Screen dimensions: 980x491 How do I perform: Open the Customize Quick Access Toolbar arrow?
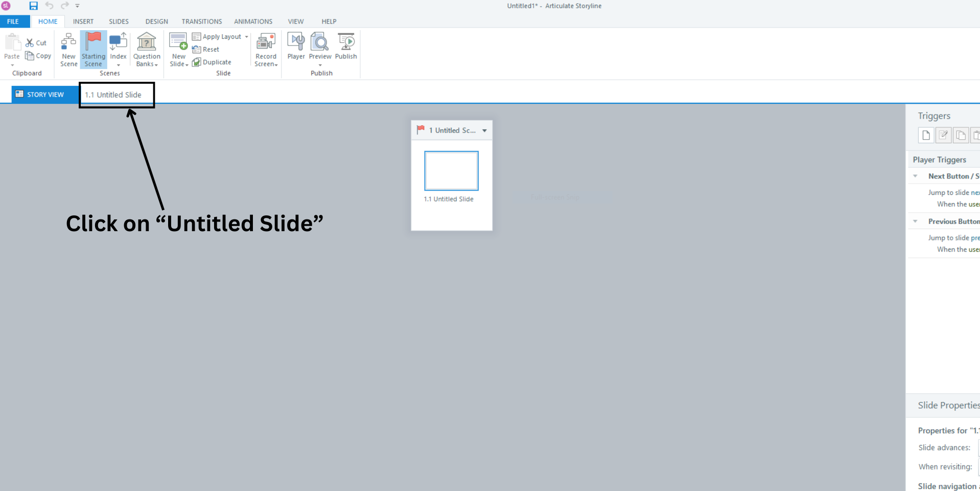pos(78,6)
